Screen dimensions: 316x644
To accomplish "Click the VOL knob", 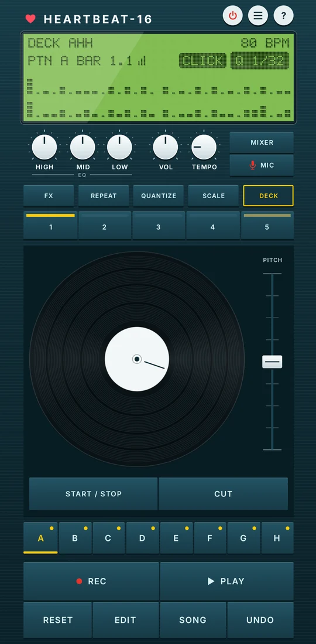I will (166, 147).
